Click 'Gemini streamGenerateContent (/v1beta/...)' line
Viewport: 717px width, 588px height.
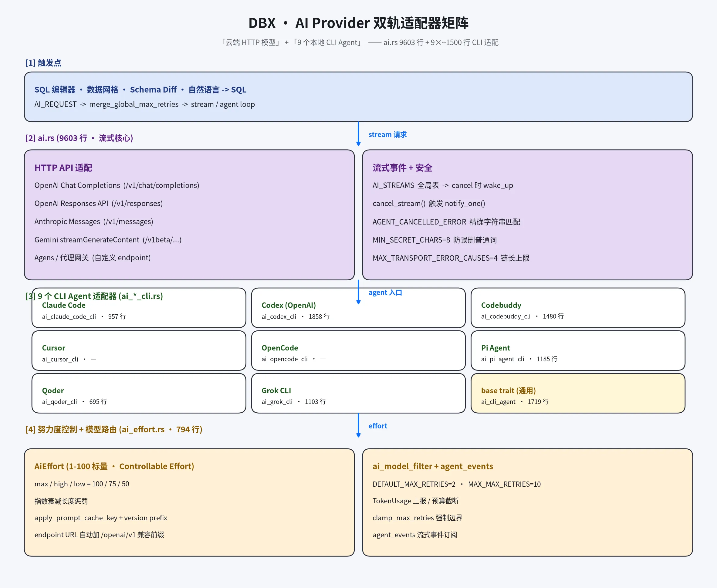tap(108, 240)
